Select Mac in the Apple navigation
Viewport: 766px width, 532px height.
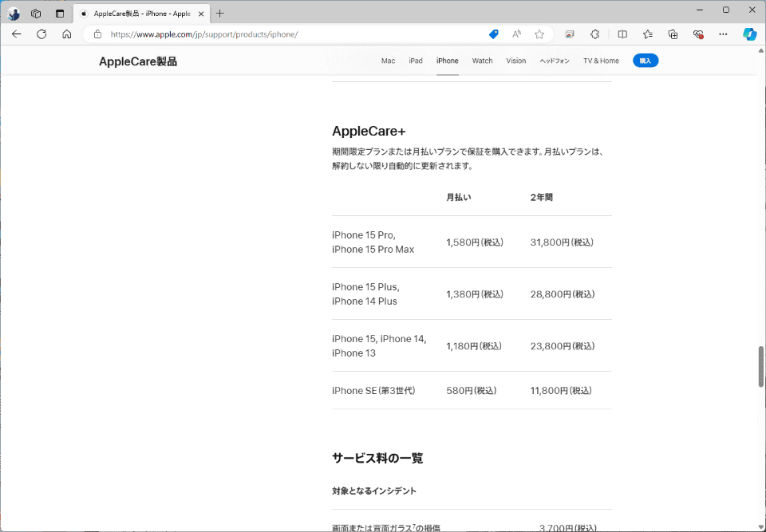(388, 61)
